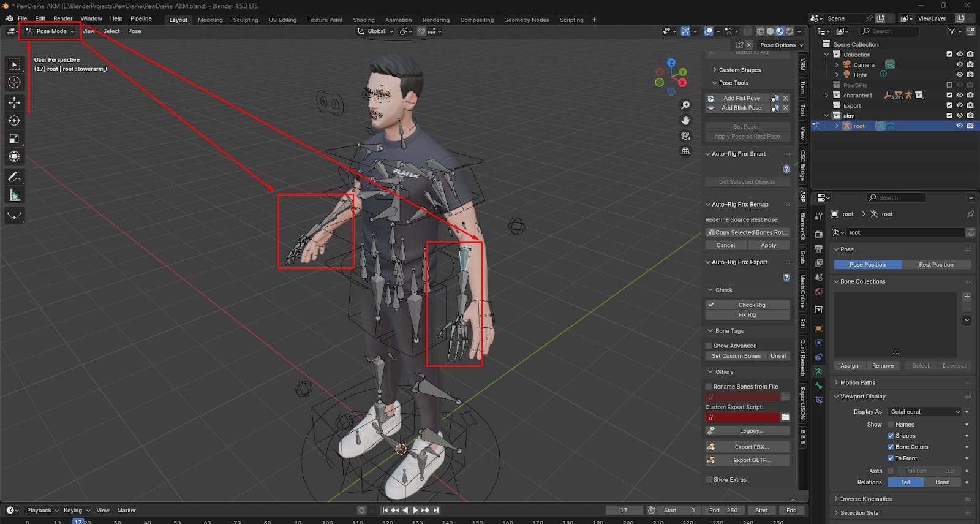980x524 pixels.
Task: Enable the Show Advanced checkbox
Action: pos(709,346)
